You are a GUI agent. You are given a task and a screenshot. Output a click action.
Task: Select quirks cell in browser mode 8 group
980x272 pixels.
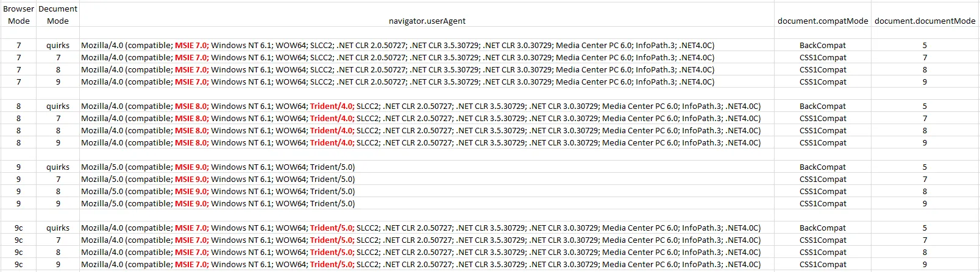tap(58, 106)
